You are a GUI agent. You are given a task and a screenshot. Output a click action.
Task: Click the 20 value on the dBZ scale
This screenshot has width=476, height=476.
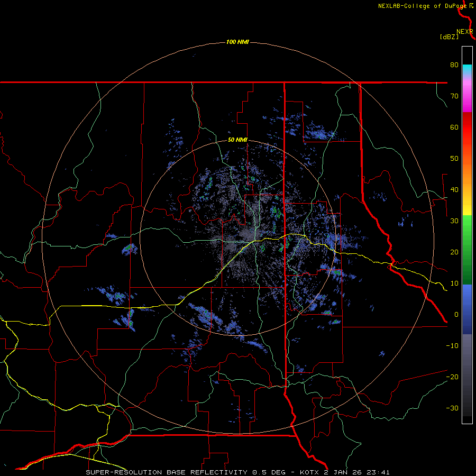[x=454, y=252]
